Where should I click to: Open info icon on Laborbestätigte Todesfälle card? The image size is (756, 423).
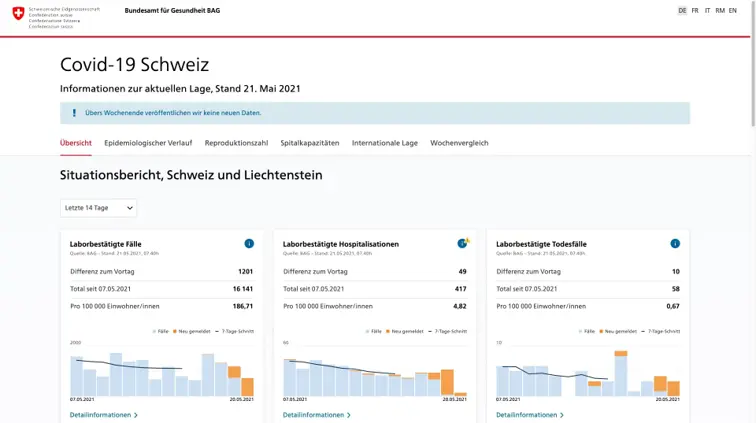[x=675, y=243]
